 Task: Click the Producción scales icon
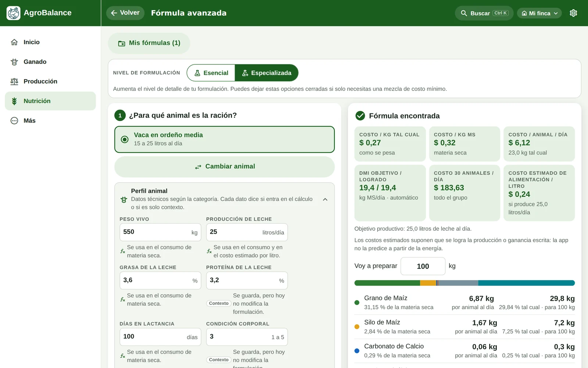(x=14, y=81)
